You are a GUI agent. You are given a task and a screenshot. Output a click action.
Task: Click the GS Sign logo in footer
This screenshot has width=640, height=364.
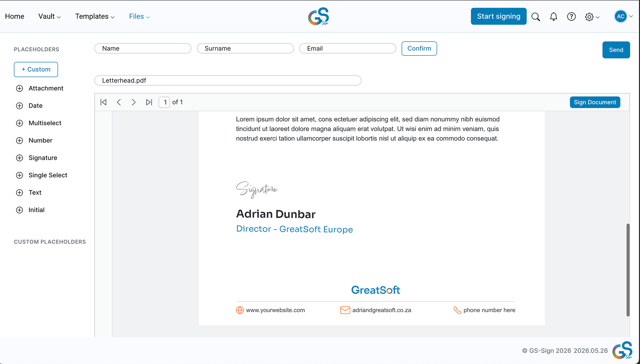(x=623, y=350)
